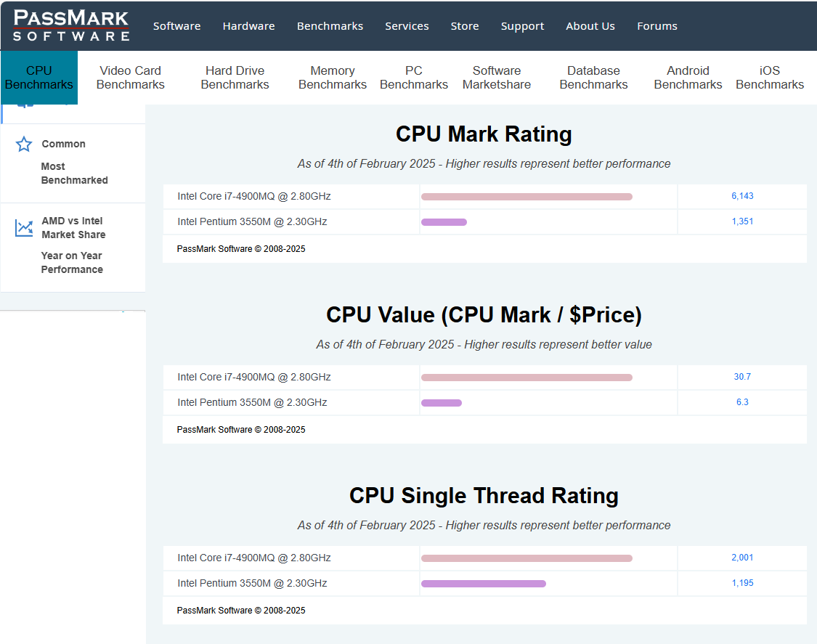Open the Database Benchmarks tab
Image resolution: width=817 pixels, height=644 pixels.
click(x=593, y=78)
